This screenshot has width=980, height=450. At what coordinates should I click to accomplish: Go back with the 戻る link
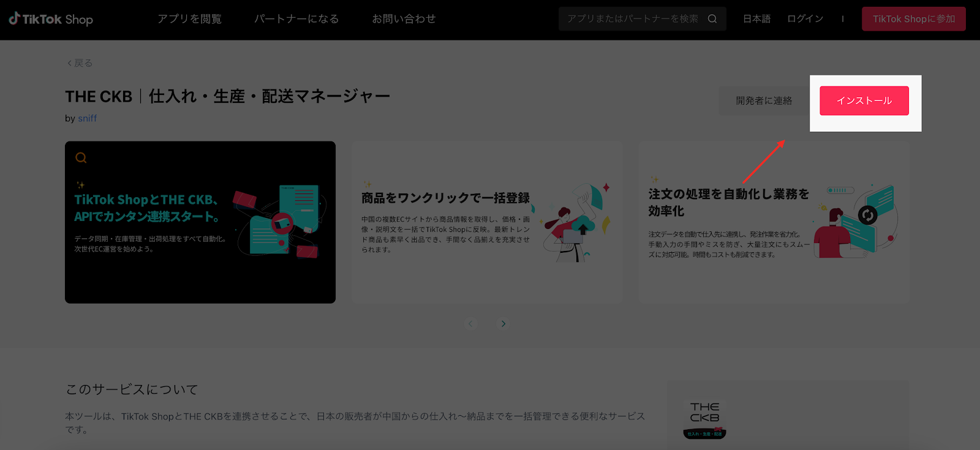(80, 63)
